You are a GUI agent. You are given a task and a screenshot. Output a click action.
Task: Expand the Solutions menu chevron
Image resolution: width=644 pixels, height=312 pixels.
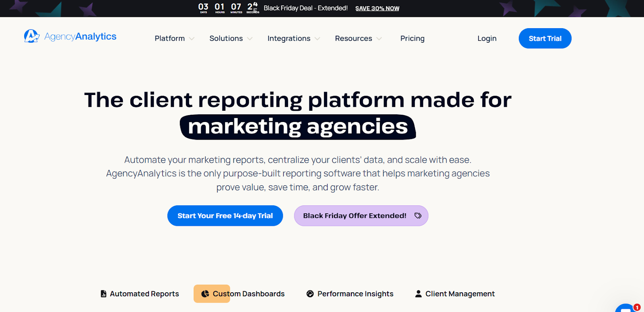tap(250, 39)
